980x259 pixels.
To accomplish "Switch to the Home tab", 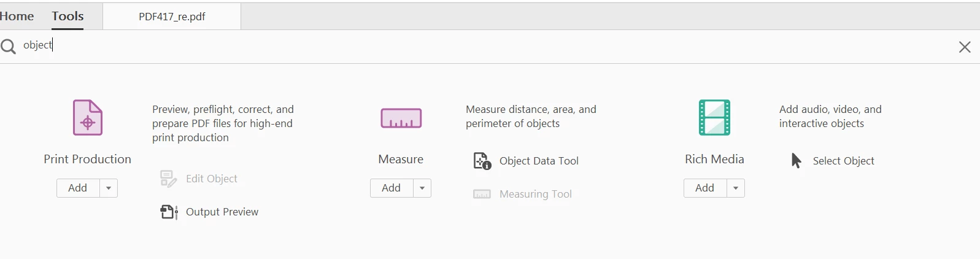I will [17, 16].
